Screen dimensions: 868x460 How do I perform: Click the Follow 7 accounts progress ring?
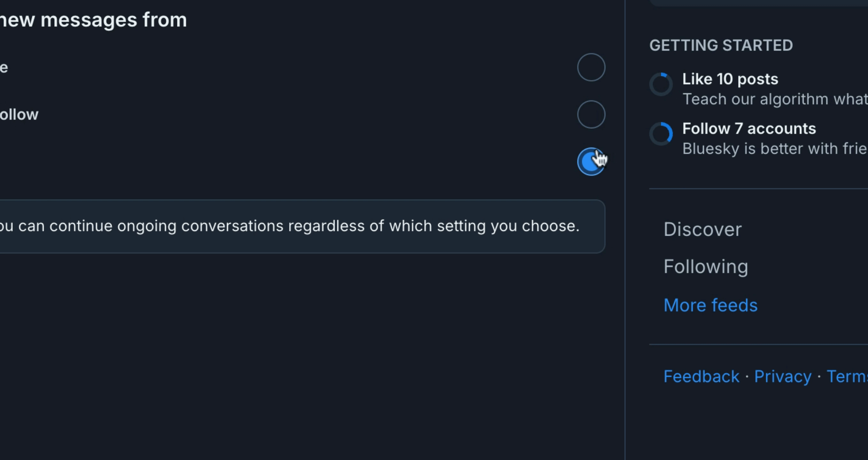tap(661, 134)
